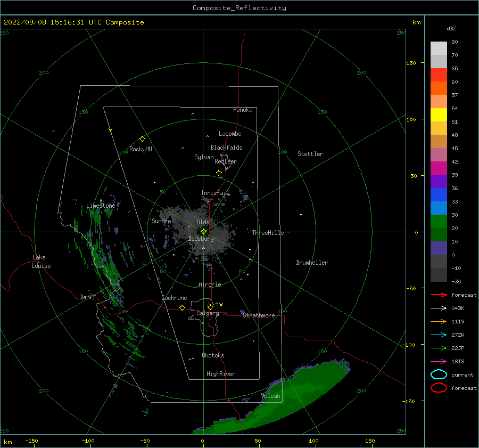The image size is (479, 448).
Task: Click the Banff label
Action: (88, 297)
